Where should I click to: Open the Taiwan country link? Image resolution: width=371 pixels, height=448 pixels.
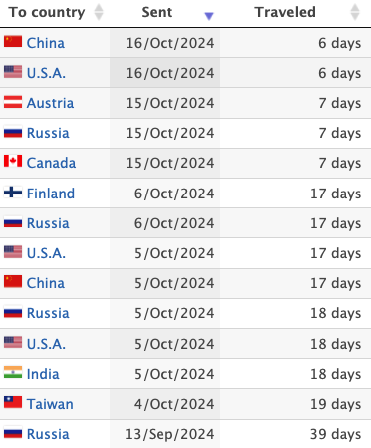[50, 404]
